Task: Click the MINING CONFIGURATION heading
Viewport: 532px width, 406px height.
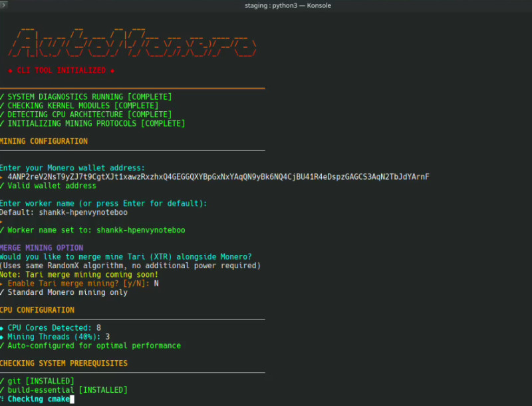Action: 44,141
